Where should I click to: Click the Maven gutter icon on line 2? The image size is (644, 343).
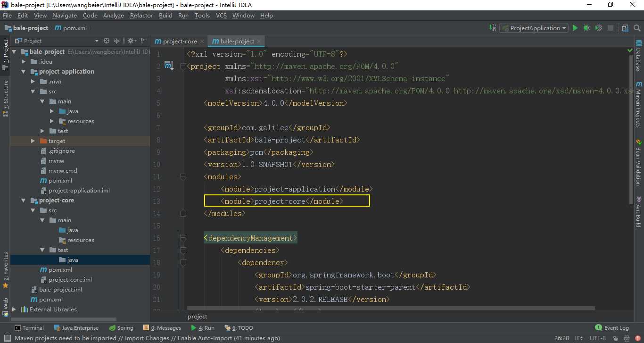pos(168,66)
